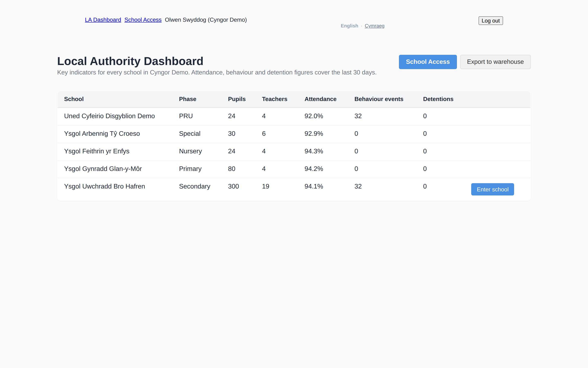Click the Detentions column header
This screenshot has width=588, height=368.
(438, 99)
